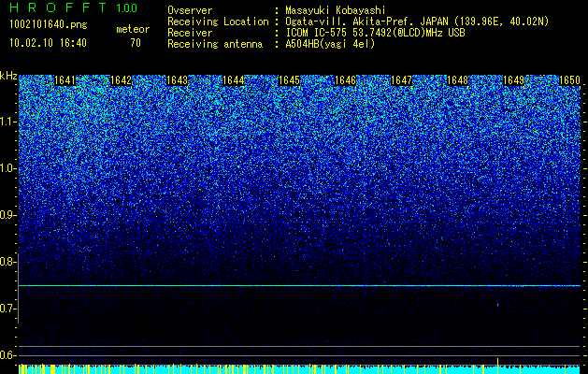Click the 1641 time marker
This screenshot has width=588, height=374.
click(65, 80)
